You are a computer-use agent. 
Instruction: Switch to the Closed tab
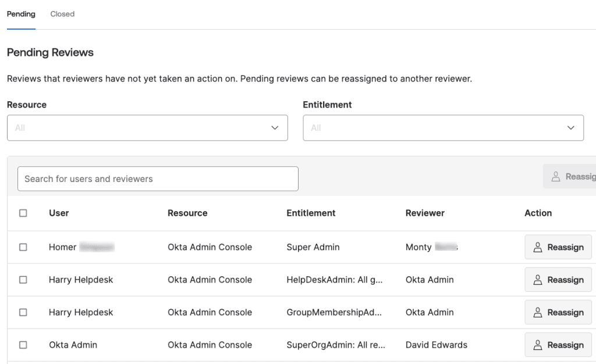coord(62,14)
